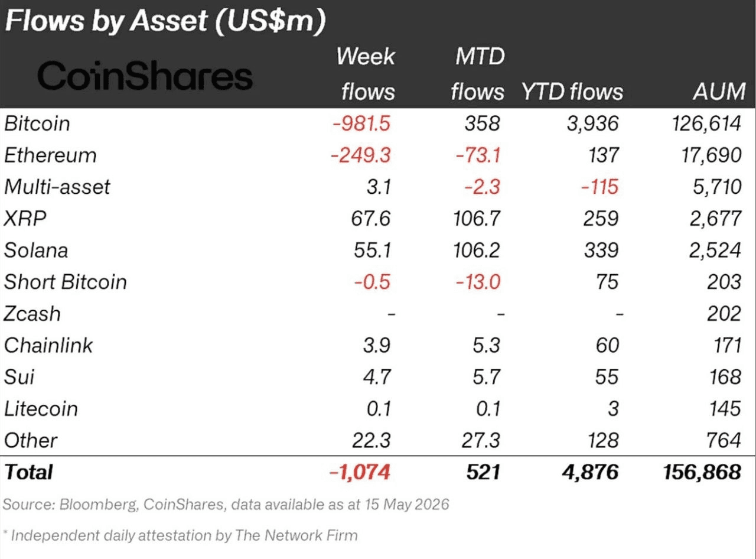Viewport: 756px width, 559px height.
Task: Click the CoinShares logo
Action: [x=145, y=77]
